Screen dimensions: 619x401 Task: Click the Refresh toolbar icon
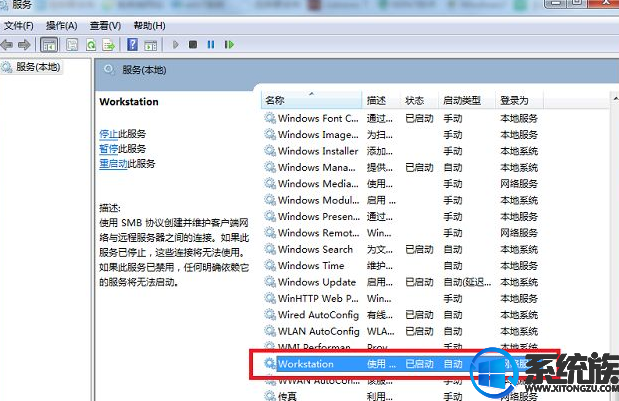point(91,45)
